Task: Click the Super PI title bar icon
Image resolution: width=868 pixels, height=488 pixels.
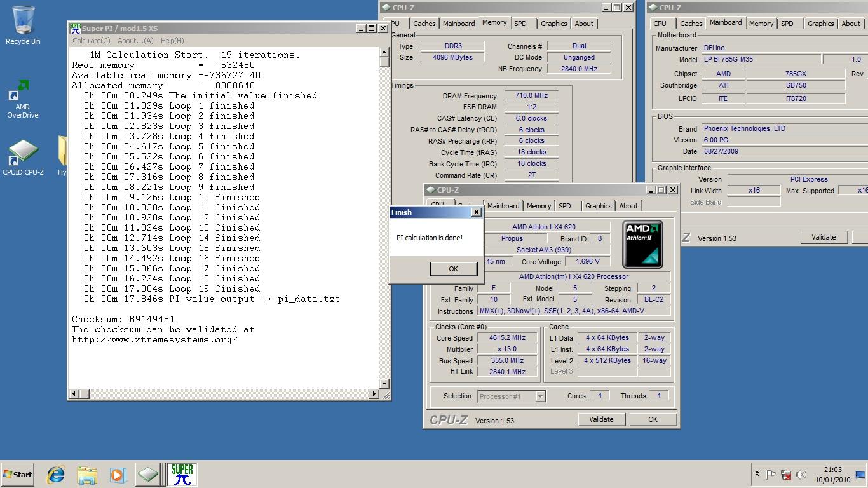Action: [75, 29]
